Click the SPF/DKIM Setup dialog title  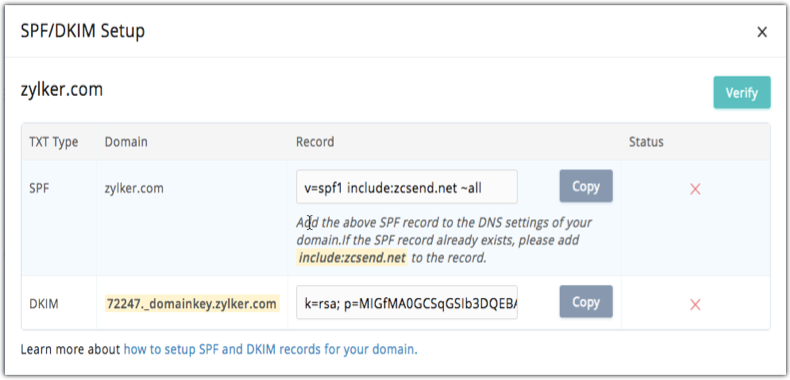tap(83, 31)
